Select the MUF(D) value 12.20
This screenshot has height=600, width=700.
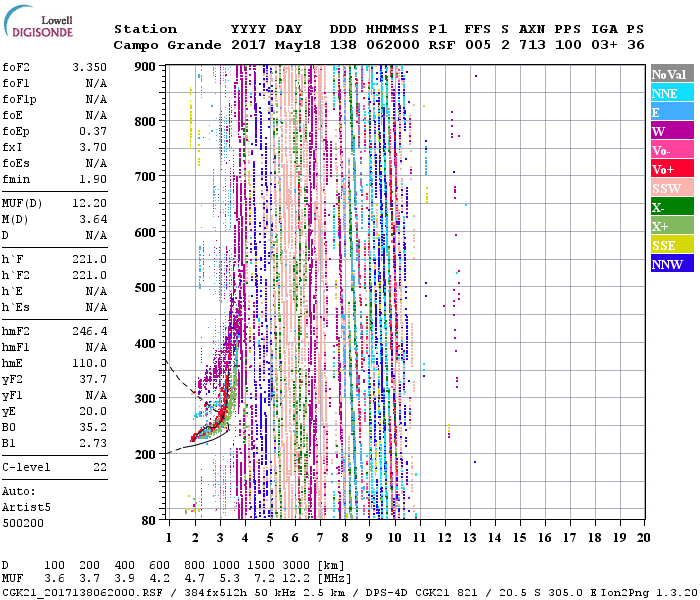[x=89, y=203]
